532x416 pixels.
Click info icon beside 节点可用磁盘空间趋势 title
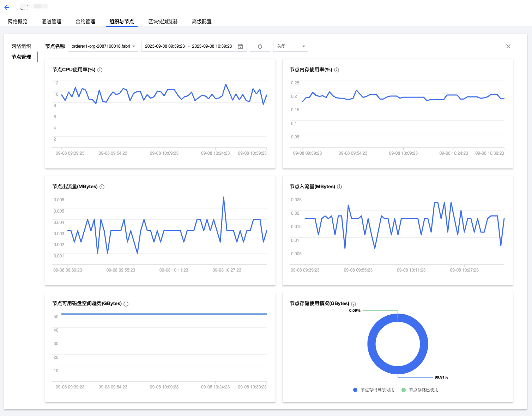coord(126,304)
